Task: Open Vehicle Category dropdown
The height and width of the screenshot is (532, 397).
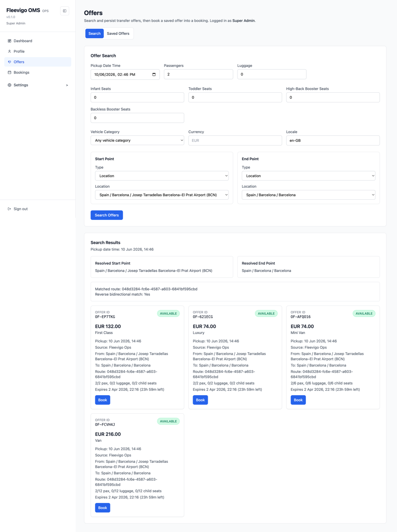Action: pyautogui.click(x=137, y=141)
